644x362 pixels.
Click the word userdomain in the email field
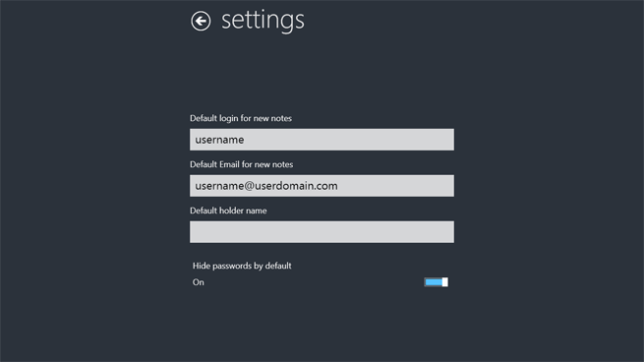click(284, 186)
